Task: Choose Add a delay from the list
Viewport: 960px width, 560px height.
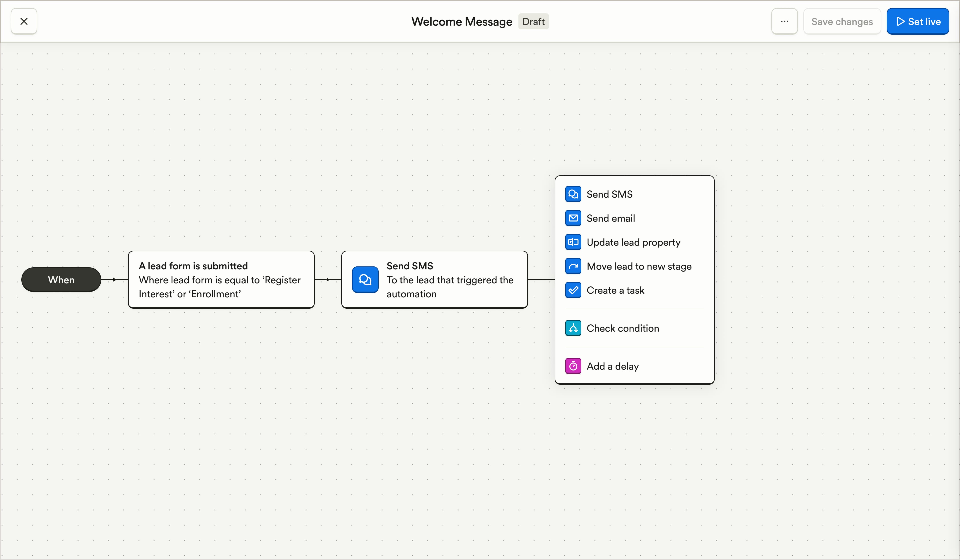Action: 613,366
